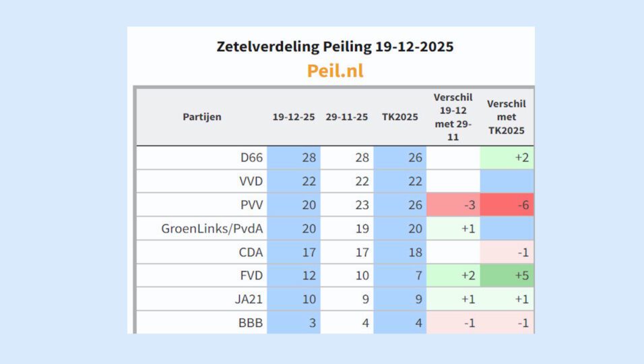Click the -3 difference cell for PVV

[453, 205]
